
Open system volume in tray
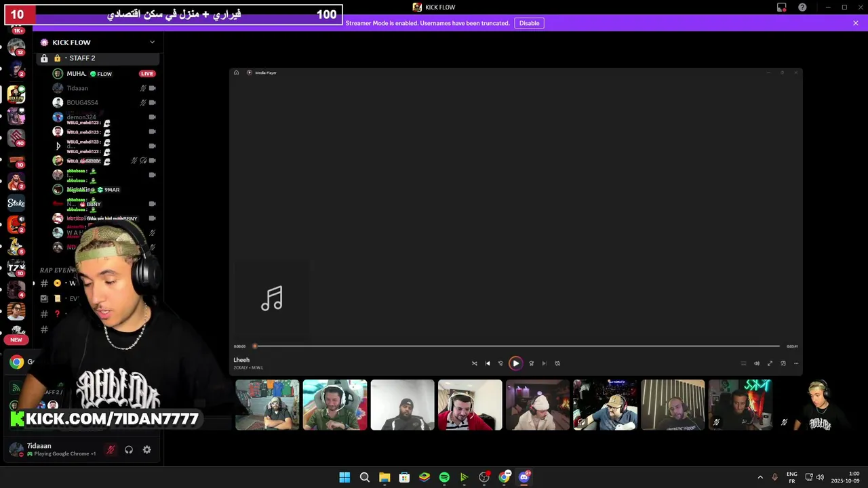820,477
